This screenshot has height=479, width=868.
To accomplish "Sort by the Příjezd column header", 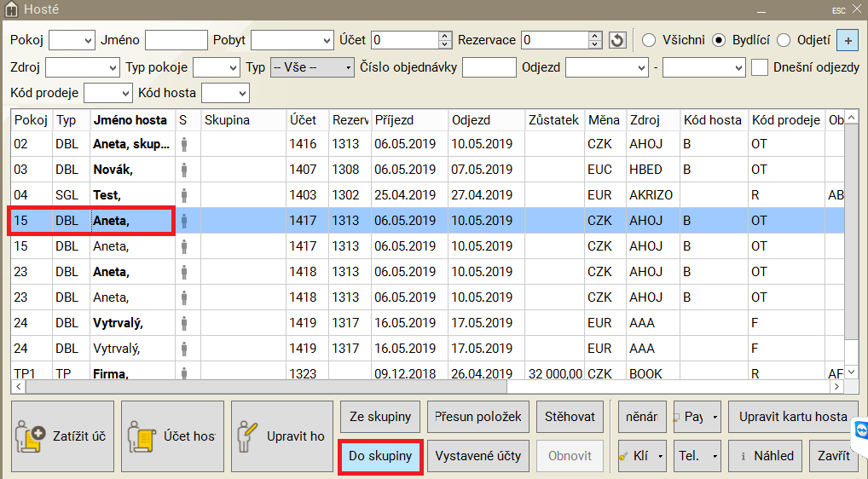I will point(408,120).
